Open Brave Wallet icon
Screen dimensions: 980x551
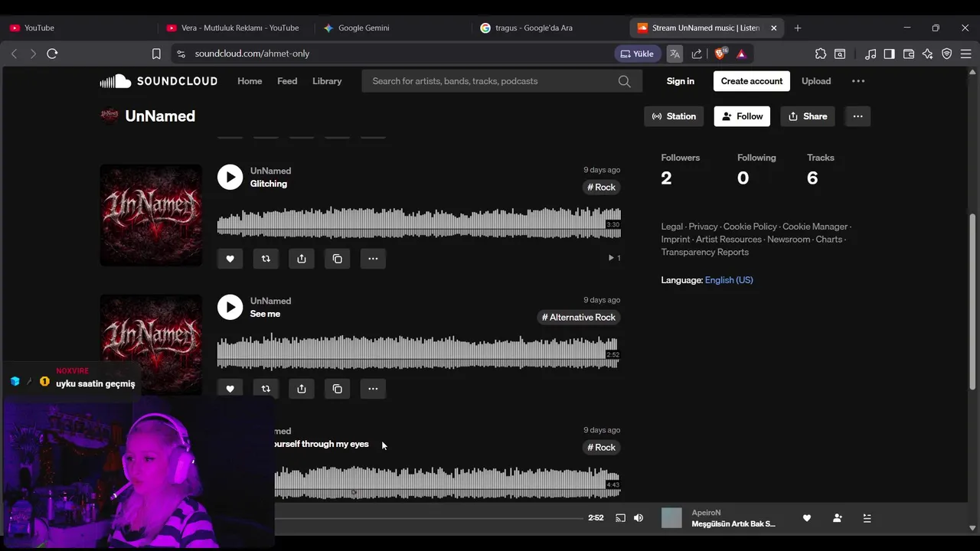click(x=909, y=54)
